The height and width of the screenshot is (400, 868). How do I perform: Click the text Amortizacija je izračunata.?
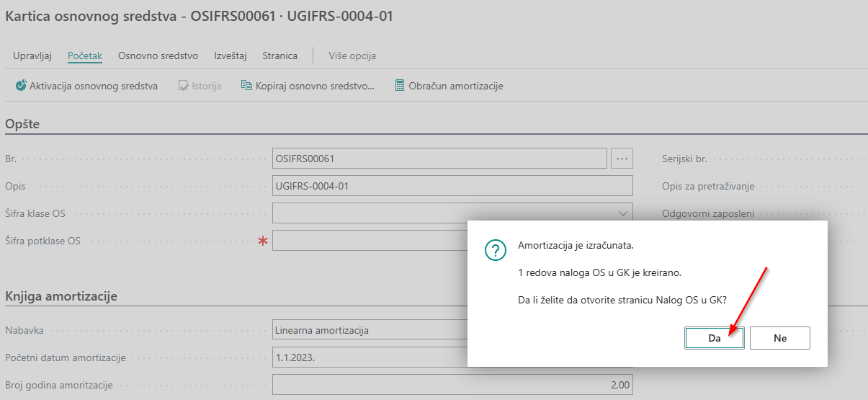576,245
